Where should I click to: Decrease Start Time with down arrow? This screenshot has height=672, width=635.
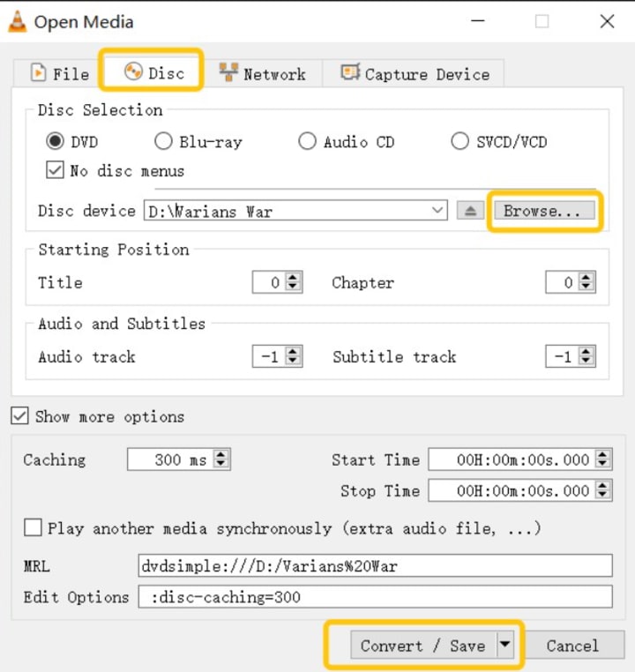point(603,464)
